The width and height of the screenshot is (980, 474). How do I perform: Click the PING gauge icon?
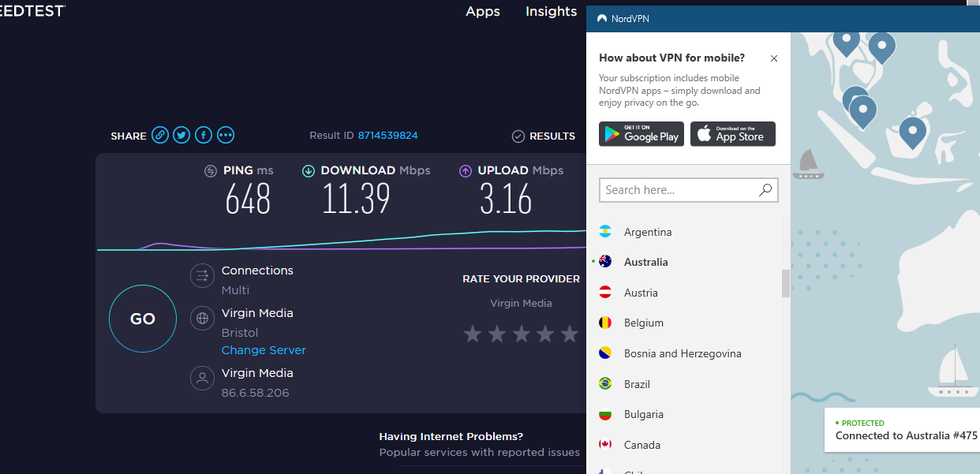(211, 170)
